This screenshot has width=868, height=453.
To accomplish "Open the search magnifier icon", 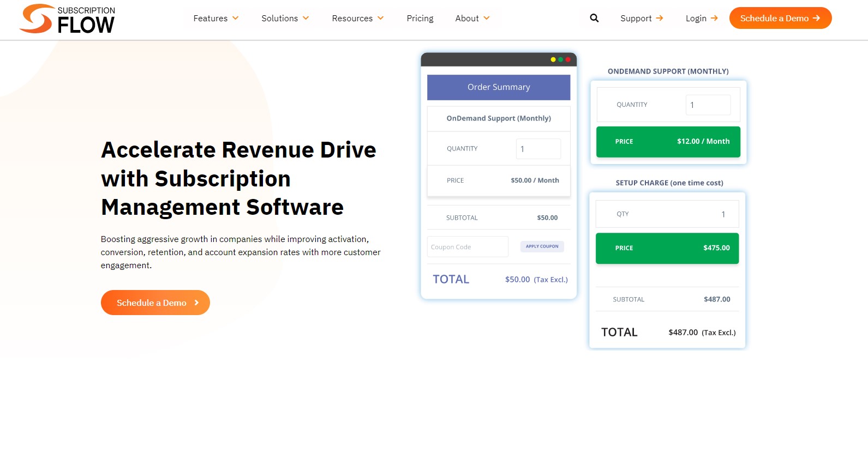I will pyautogui.click(x=594, y=18).
